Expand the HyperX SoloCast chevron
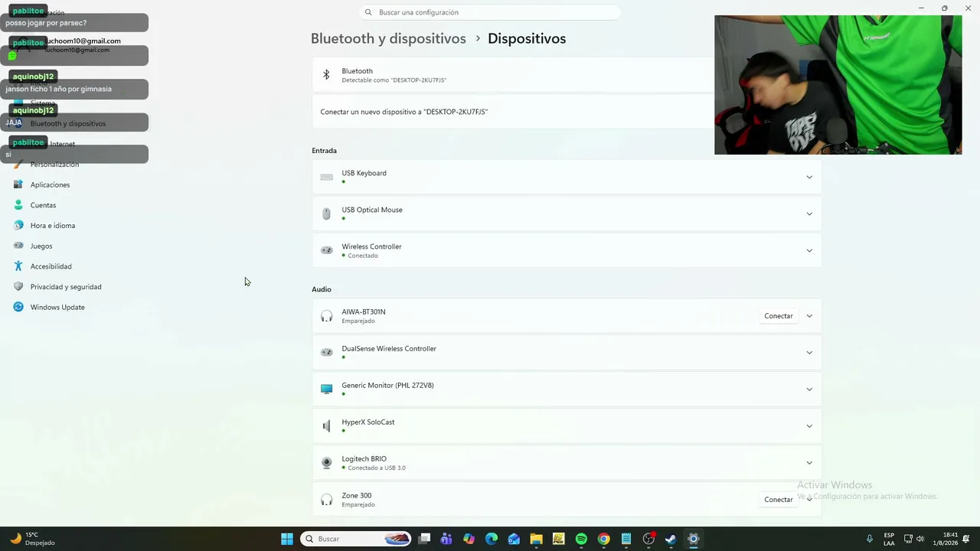980x551 pixels. (809, 426)
